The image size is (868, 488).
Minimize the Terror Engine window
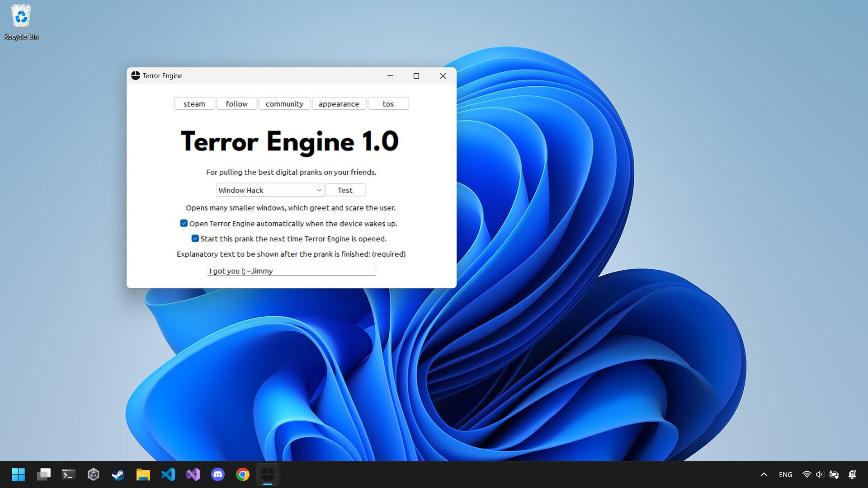pyautogui.click(x=390, y=75)
